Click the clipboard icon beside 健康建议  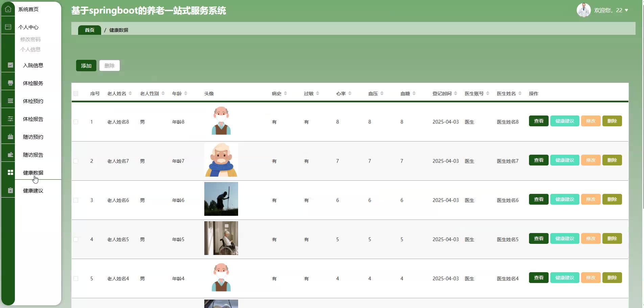coord(10,190)
